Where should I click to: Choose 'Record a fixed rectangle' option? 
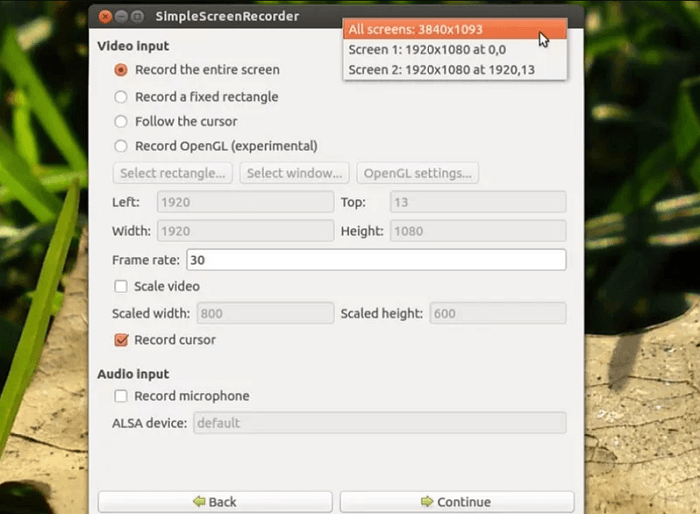(121, 97)
